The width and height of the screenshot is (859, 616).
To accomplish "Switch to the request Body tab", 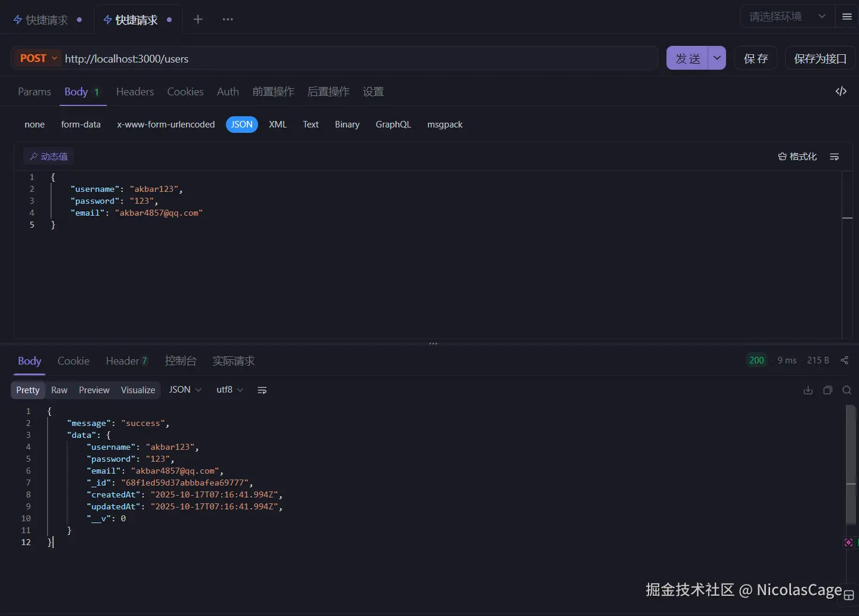I will click(82, 92).
